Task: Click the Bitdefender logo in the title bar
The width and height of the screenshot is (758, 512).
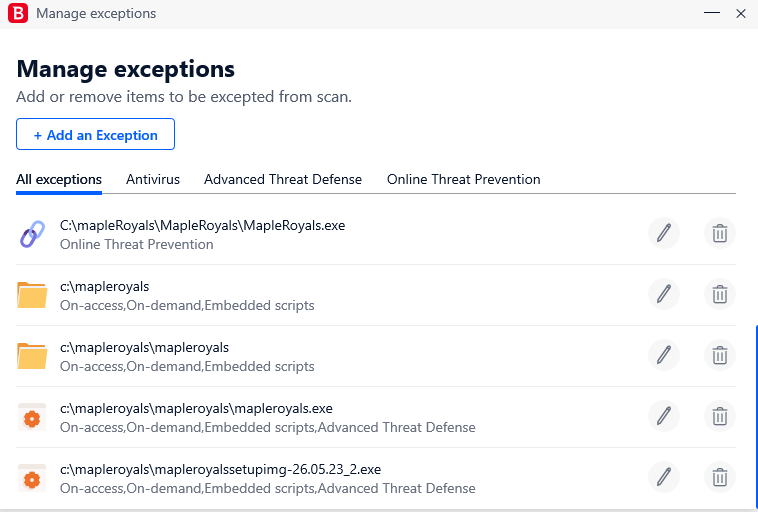Action: [x=18, y=13]
